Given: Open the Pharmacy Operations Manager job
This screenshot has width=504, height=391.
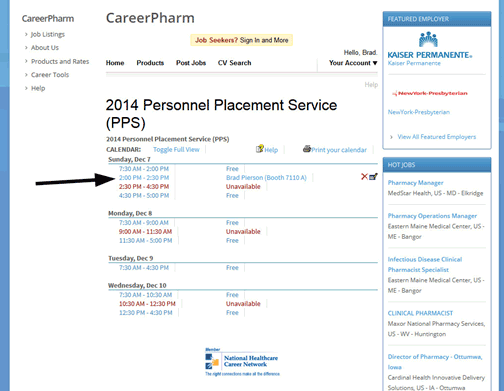Looking at the screenshot, I should pos(432,216).
